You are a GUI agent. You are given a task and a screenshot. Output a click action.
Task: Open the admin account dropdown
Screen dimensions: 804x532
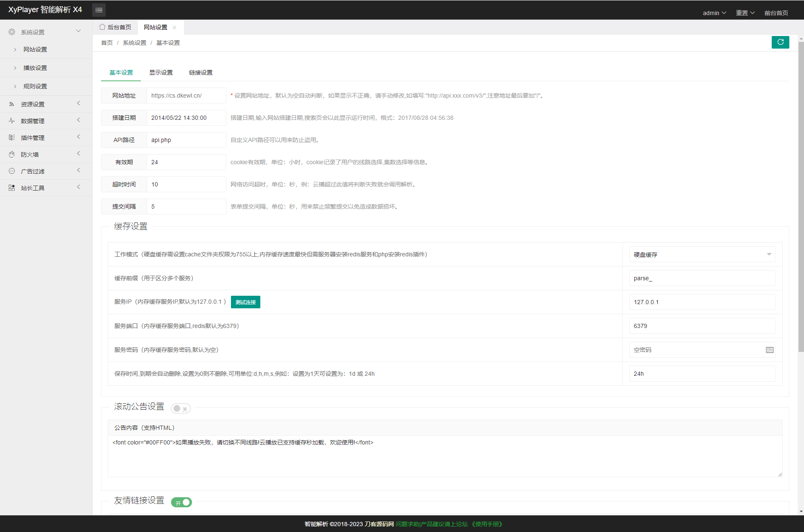(714, 13)
